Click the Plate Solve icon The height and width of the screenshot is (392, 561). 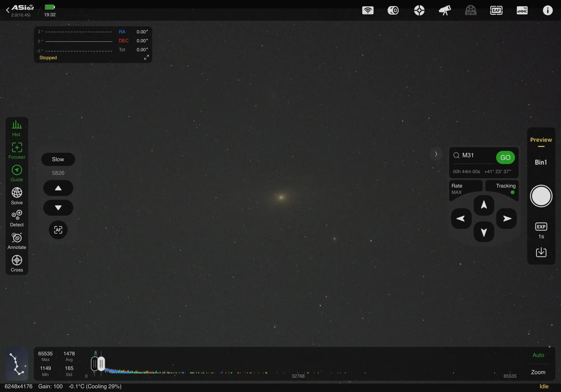click(17, 196)
